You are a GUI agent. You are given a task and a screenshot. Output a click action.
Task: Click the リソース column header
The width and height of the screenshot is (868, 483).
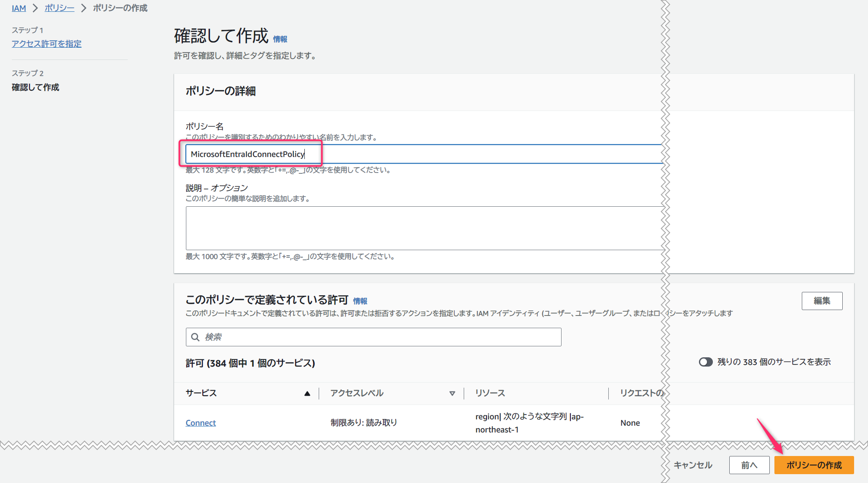490,393
